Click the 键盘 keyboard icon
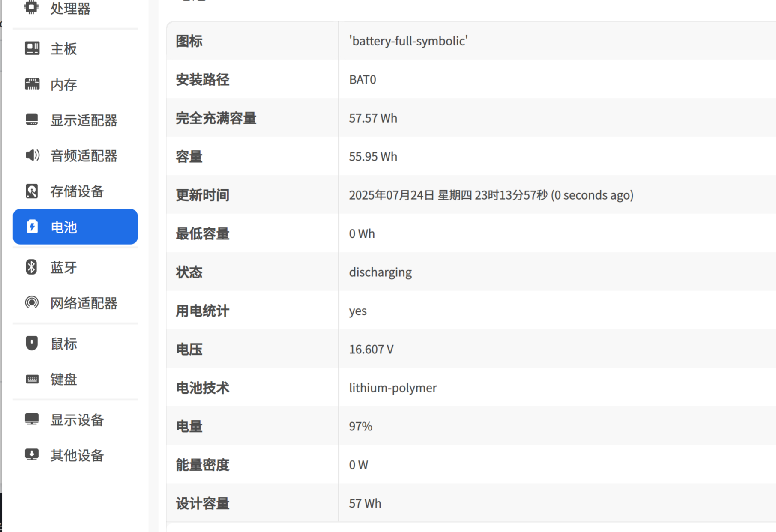This screenshot has height=532, width=776. 32,379
